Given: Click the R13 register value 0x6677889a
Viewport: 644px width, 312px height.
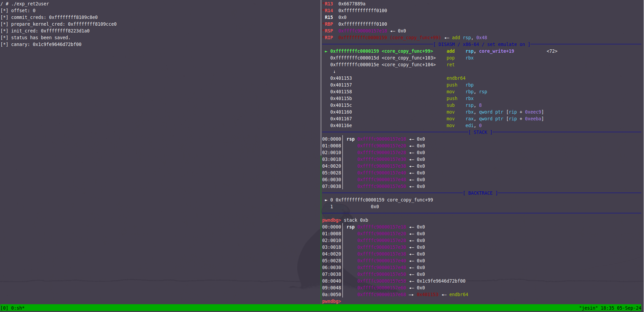Looking at the screenshot, I should tap(352, 4).
